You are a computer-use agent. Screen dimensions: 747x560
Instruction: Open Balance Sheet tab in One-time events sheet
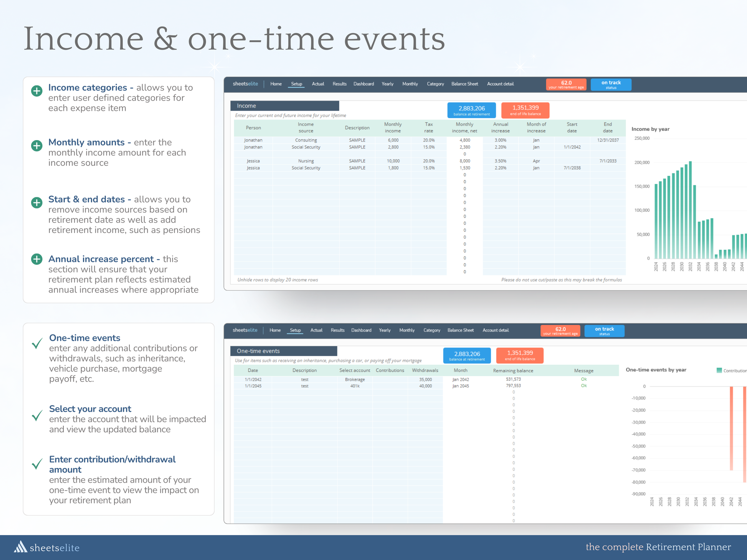pos(461,330)
